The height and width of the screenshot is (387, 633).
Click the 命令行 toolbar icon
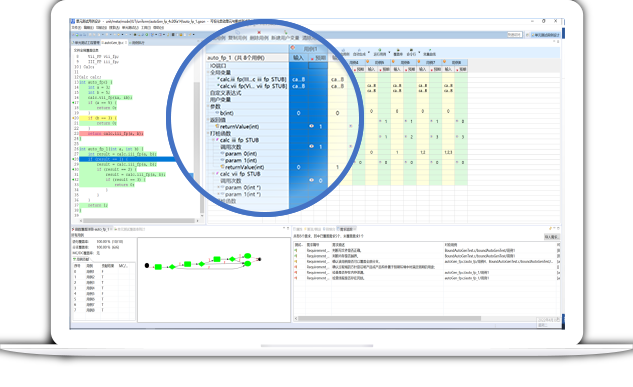pyautogui.click(x=411, y=50)
